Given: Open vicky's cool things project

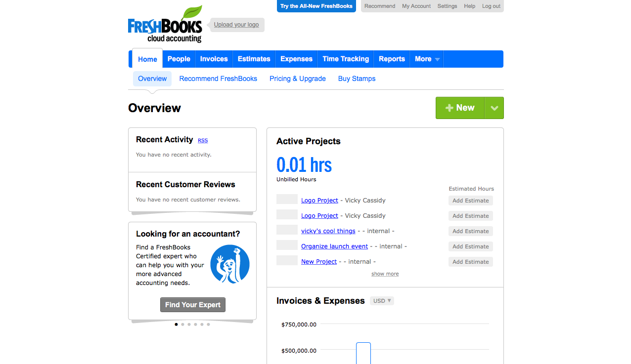Looking at the screenshot, I should 328,231.
